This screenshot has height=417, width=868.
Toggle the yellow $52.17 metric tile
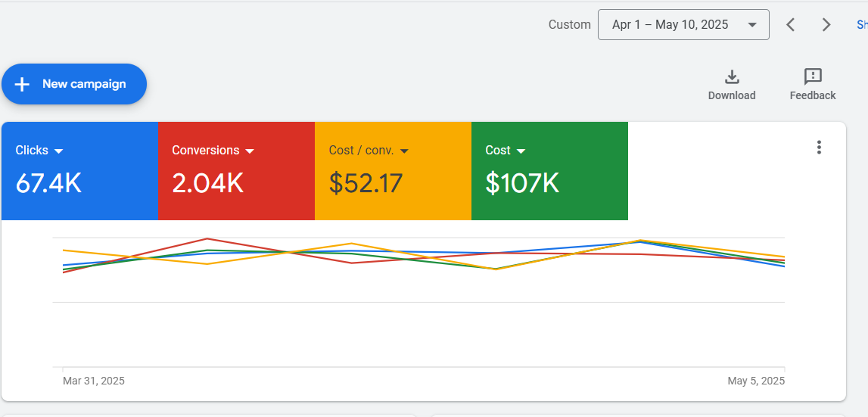(x=393, y=170)
